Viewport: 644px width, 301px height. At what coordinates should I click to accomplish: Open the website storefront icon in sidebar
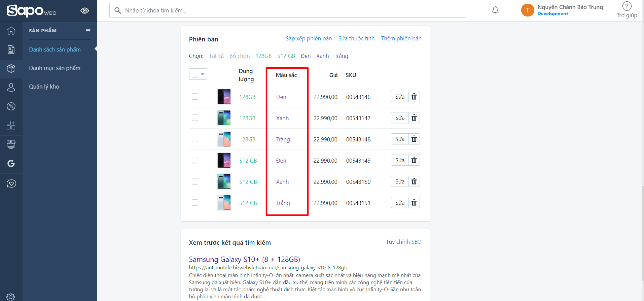point(11,144)
